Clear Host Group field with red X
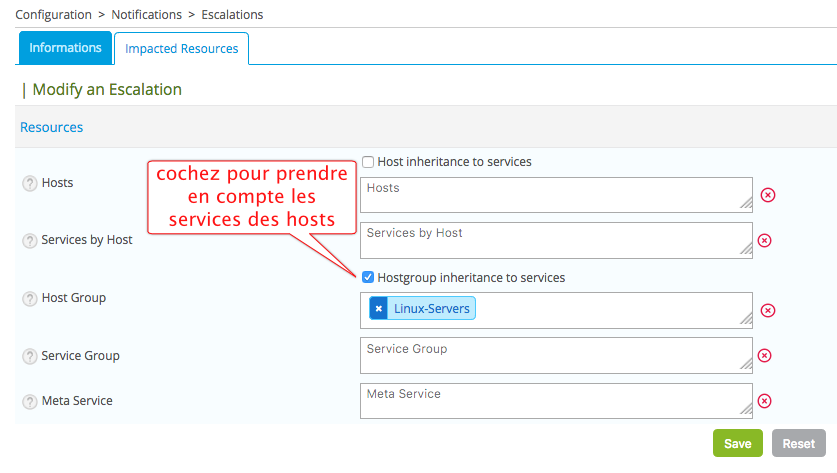Screen dimensions: 837x473 pos(767,310)
